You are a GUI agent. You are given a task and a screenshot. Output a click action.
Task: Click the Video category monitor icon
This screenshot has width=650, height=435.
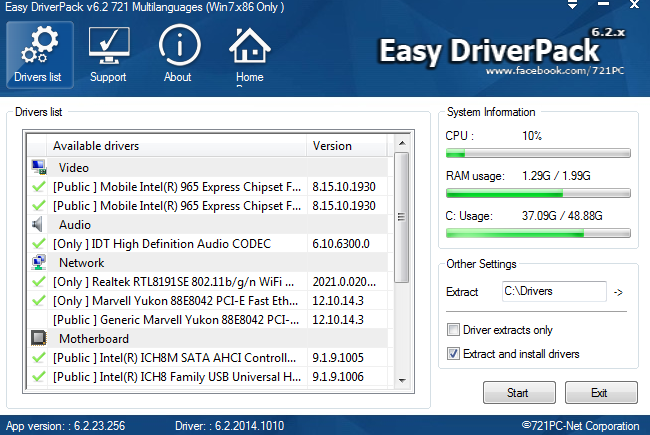point(39,167)
